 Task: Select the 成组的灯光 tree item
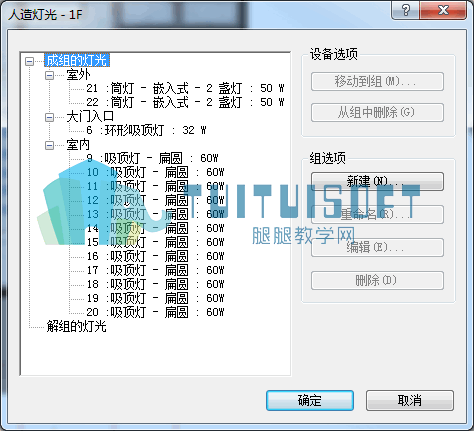(x=77, y=61)
